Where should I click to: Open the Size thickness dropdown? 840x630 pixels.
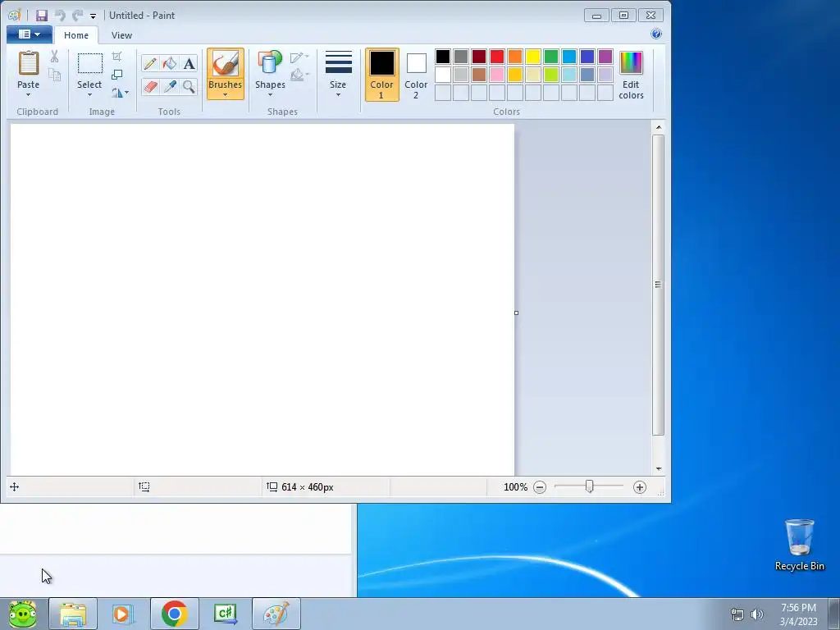338,75
